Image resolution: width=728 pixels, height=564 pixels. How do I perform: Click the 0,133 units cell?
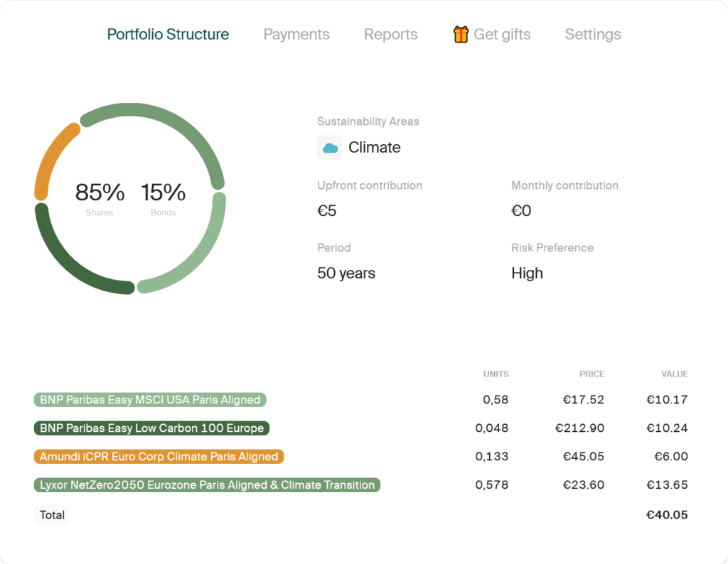[x=492, y=457]
